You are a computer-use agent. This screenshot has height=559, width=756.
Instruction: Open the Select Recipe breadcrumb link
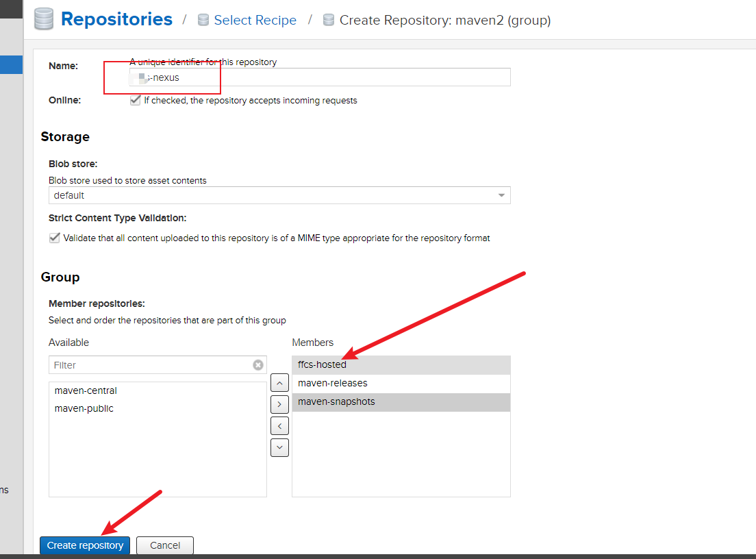[255, 21]
